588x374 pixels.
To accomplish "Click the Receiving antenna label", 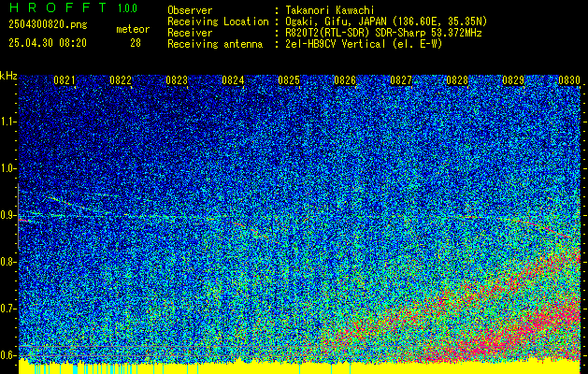I will pyautogui.click(x=215, y=44).
